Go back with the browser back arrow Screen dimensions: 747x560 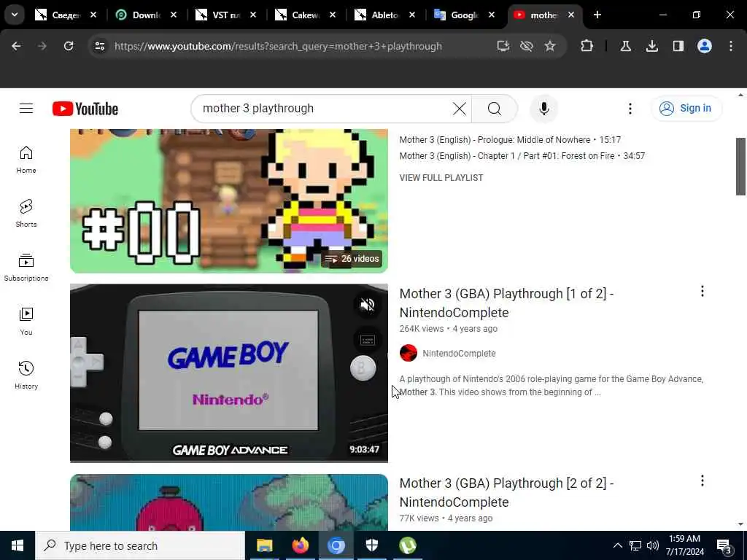[x=16, y=46]
